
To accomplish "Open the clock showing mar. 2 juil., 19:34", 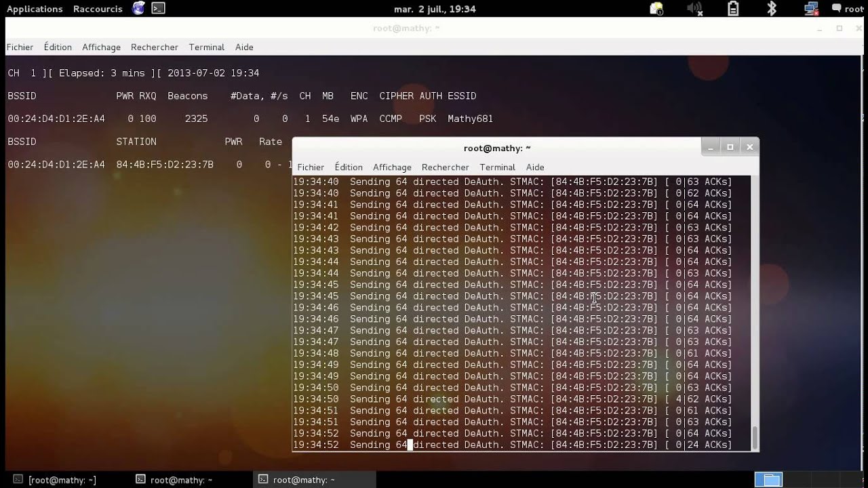I will pos(435,9).
